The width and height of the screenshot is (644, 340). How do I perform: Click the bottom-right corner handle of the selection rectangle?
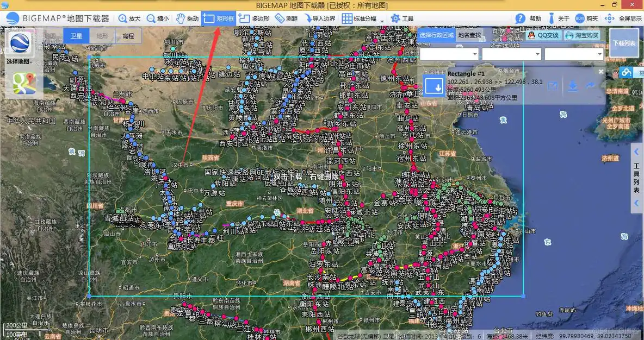(x=523, y=295)
